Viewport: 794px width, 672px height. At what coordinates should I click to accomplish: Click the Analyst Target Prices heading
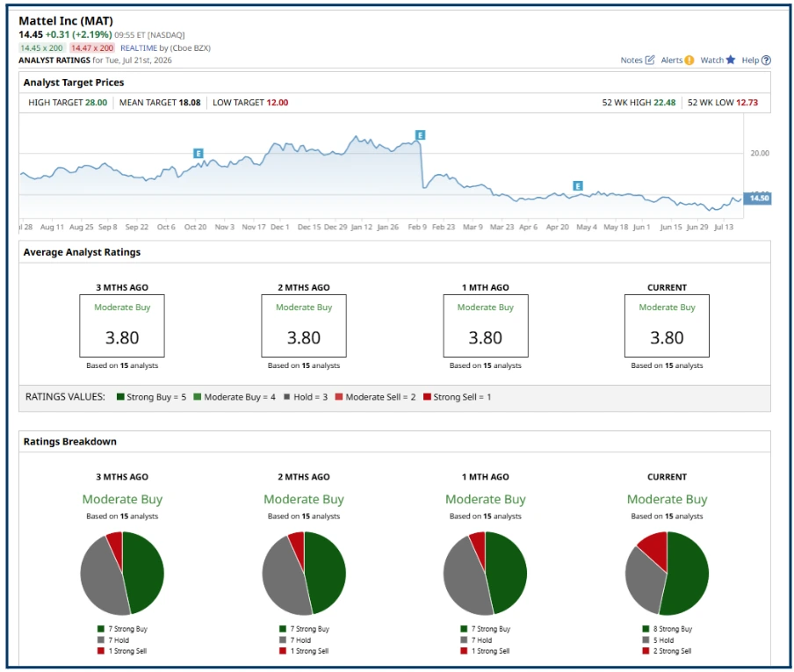pos(74,83)
